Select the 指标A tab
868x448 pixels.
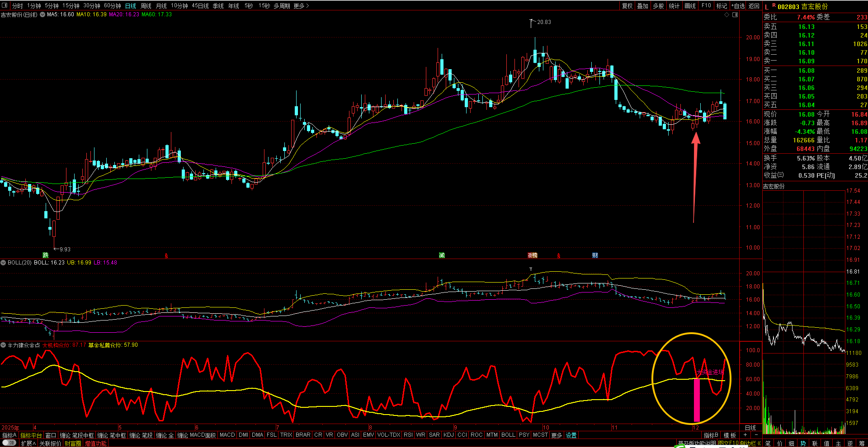coord(9,435)
